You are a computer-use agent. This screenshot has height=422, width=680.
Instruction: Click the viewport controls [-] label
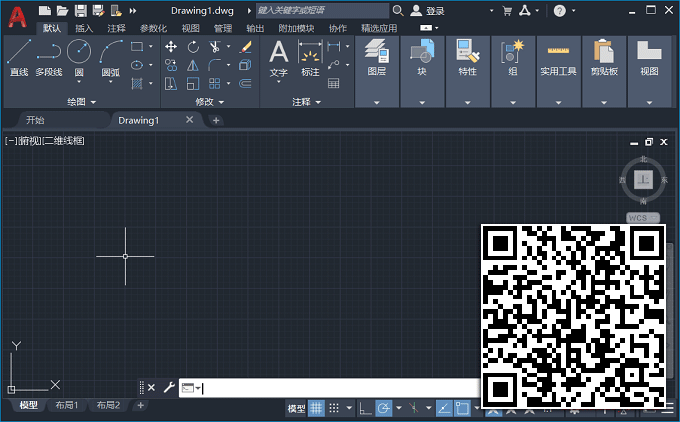pyautogui.click(x=11, y=141)
